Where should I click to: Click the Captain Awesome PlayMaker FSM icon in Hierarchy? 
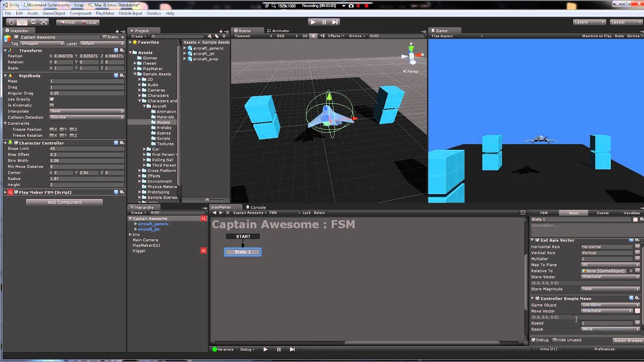pyautogui.click(x=204, y=219)
